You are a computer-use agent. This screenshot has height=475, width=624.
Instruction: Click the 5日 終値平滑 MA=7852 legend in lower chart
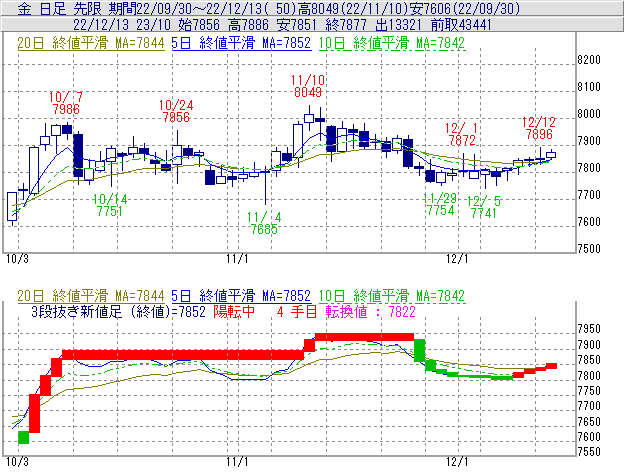click(x=241, y=296)
